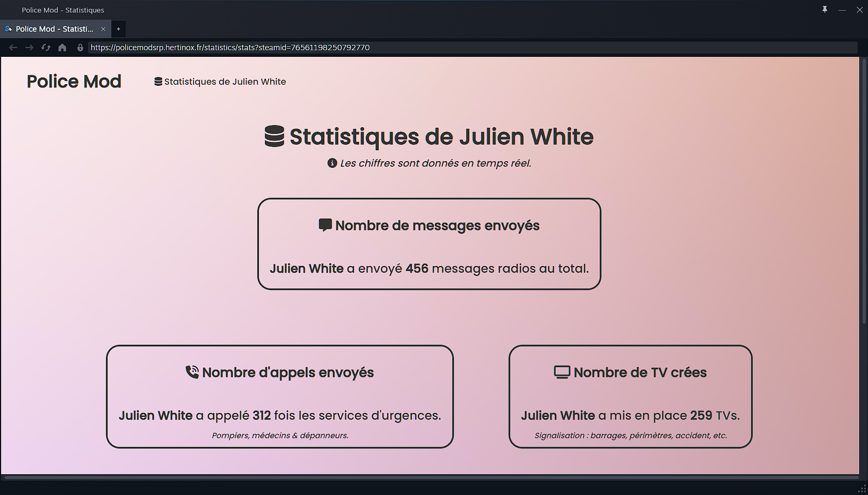Go to home via house icon
Viewport: 868px width, 495px height.
pos(62,48)
